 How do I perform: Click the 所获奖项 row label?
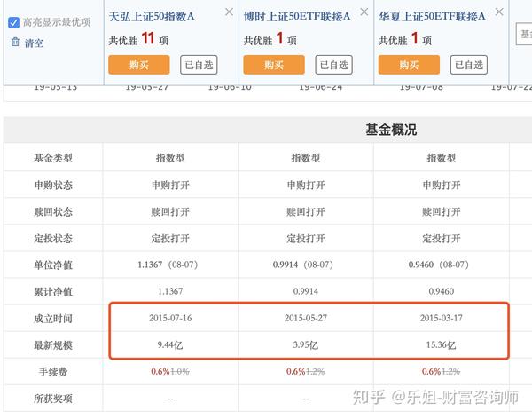(53, 399)
